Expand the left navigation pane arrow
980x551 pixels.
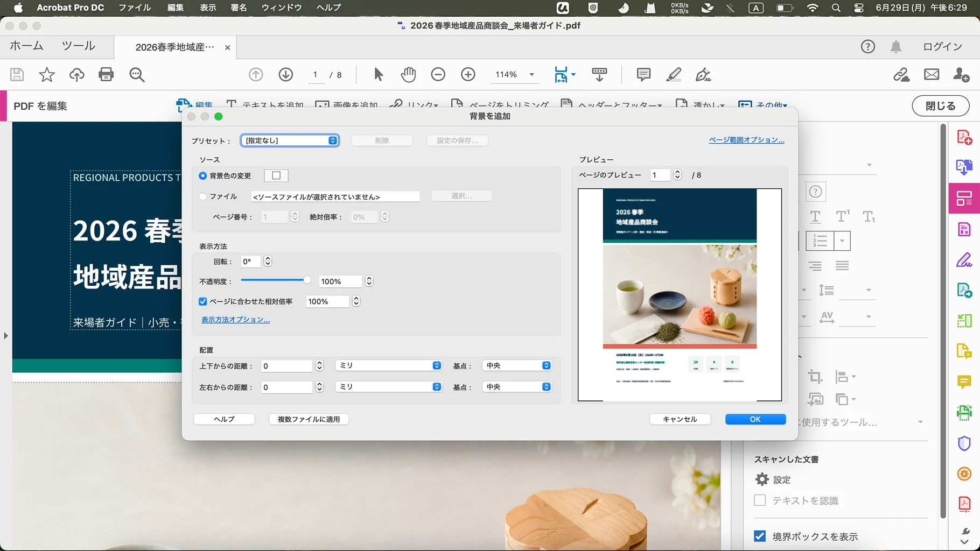click(6, 336)
